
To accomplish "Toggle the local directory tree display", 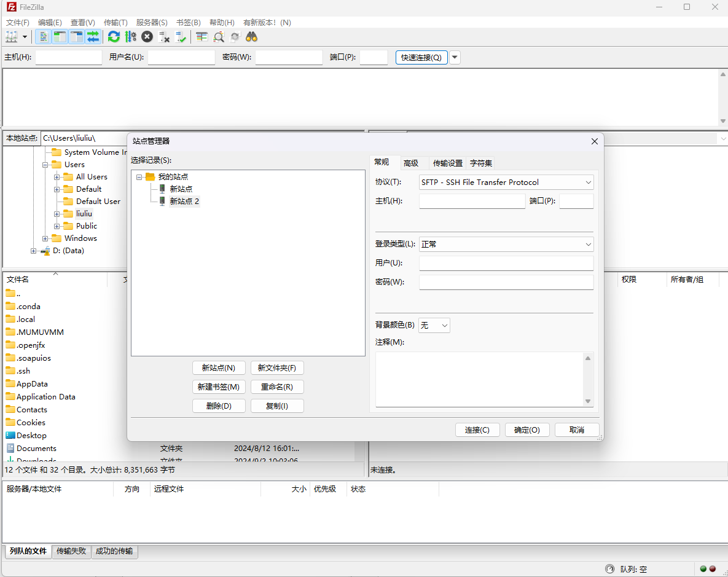I will pyautogui.click(x=60, y=37).
